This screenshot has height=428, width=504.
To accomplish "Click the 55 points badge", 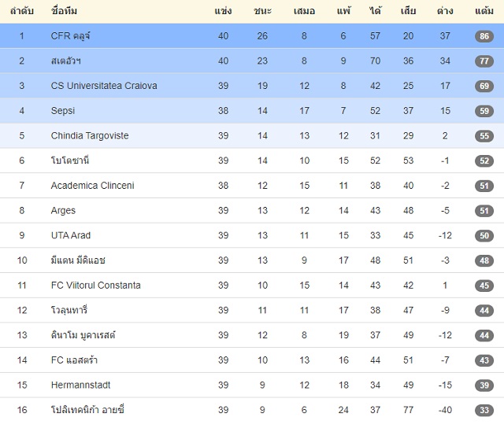I will 484,136.
